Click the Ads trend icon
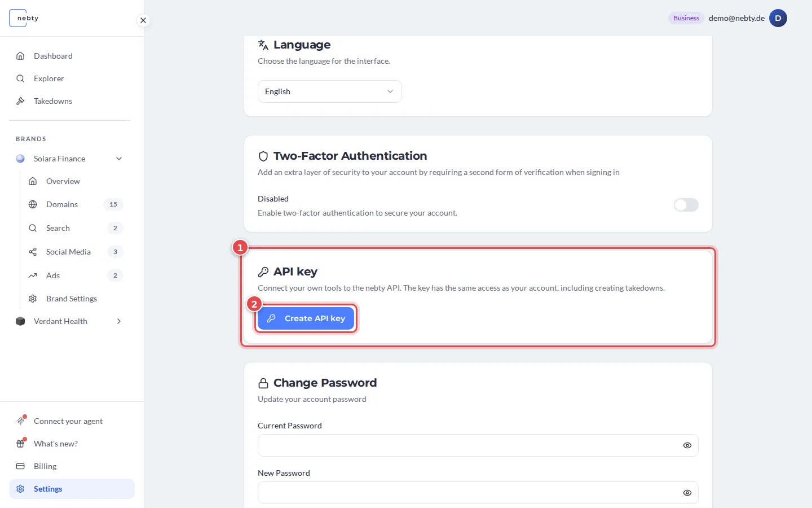The height and width of the screenshot is (508, 812). 33,275
